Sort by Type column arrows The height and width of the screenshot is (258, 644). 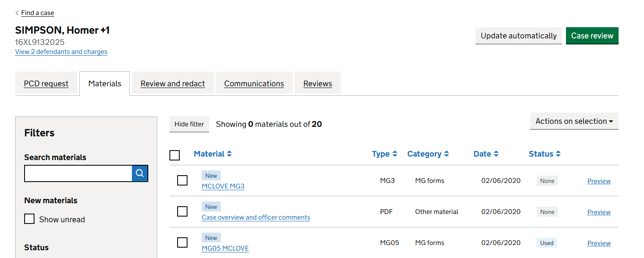394,154
